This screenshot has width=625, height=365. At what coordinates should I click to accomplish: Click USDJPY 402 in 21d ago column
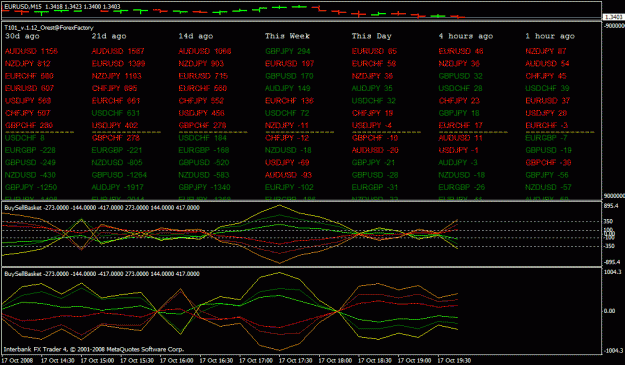[115, 126]
